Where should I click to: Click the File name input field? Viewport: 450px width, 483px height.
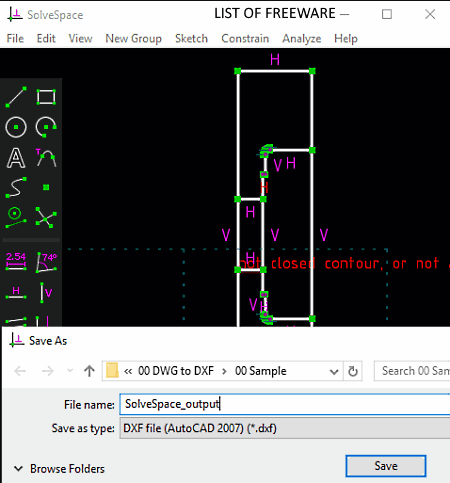click(x=285, y=404)
